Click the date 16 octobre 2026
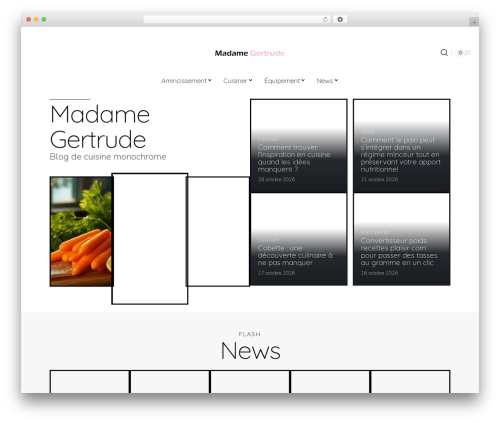 pos(379,273)
